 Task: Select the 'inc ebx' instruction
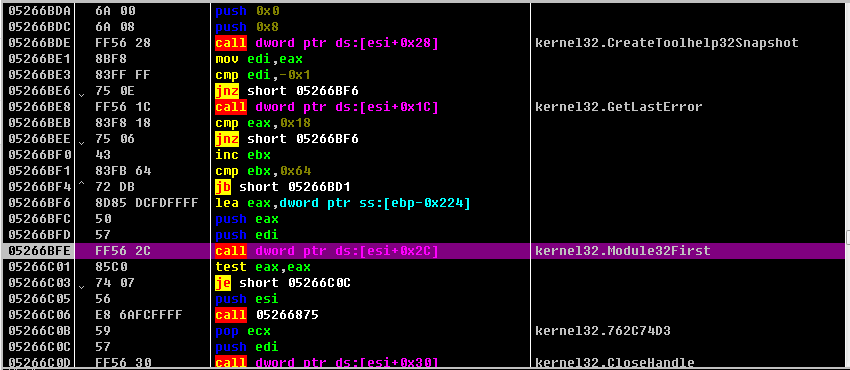243,155
